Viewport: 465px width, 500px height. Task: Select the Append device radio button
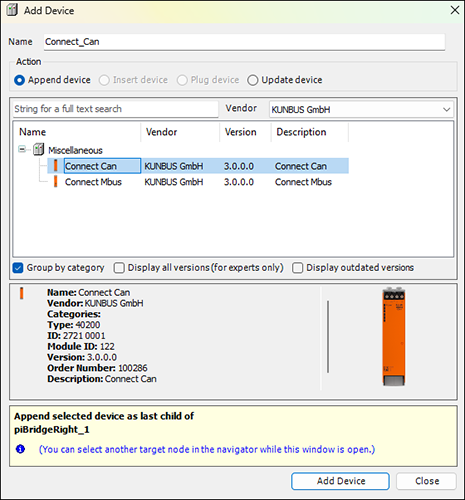pos(19,80)
